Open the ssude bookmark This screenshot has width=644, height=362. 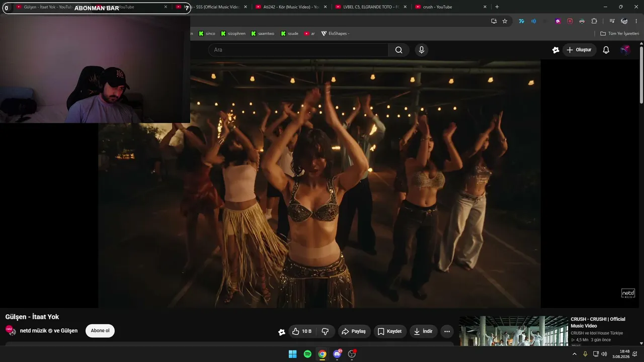coord(289,34)
